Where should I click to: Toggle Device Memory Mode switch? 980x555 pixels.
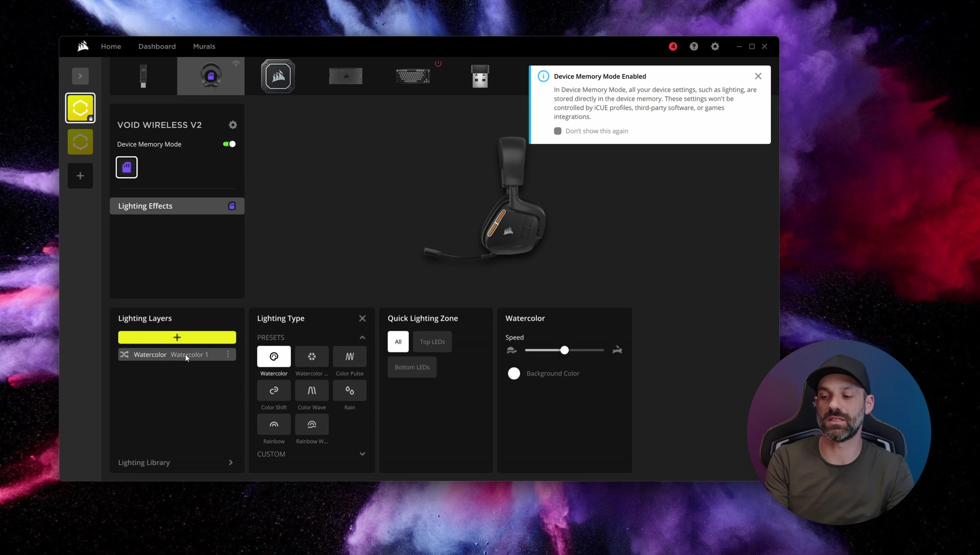coord(229,144)
